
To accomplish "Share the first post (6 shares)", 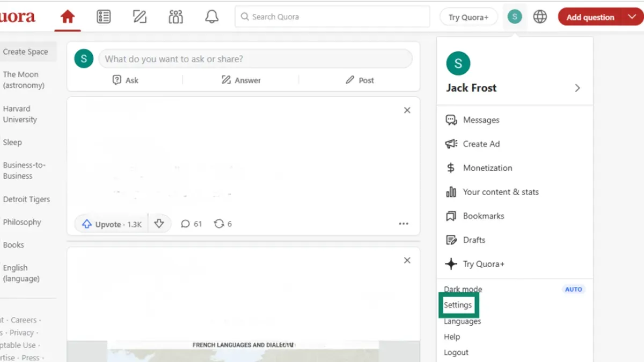I will tap(223, 224).
